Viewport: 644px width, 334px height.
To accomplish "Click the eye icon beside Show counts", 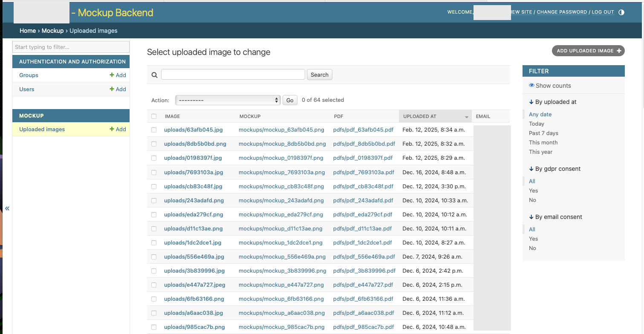I will [x=531, y=86].
